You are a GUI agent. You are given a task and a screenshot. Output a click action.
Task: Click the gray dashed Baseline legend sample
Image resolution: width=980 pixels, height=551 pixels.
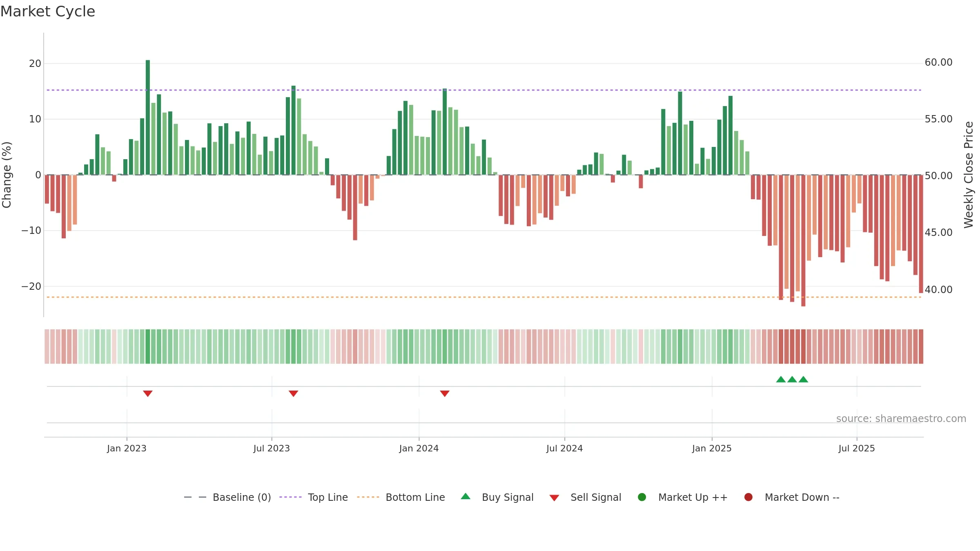195,497
